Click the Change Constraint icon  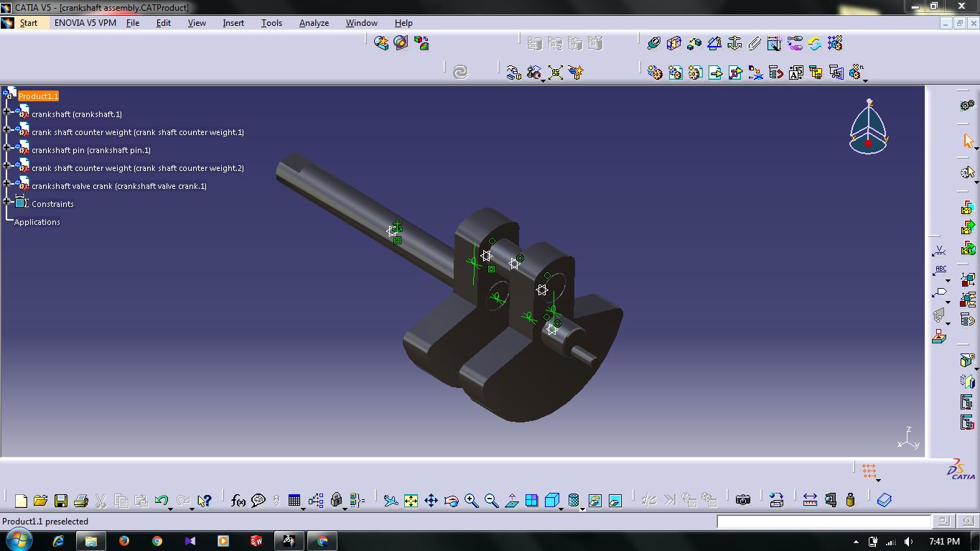[x=814, y=44]
